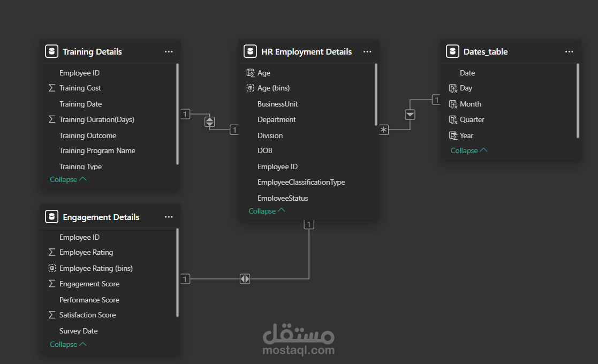This screenshot has height=364, width=598.
Task: Click the bidirectional filter icon on Training relationship
Action: tap(210, 122)
